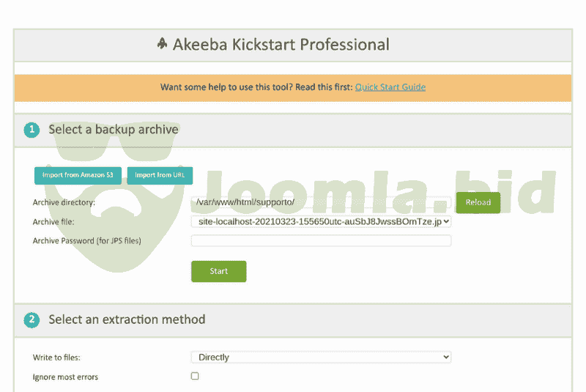586x392 pixels.
Task: Click the step 1 number badge
Action: coord(31,130)
